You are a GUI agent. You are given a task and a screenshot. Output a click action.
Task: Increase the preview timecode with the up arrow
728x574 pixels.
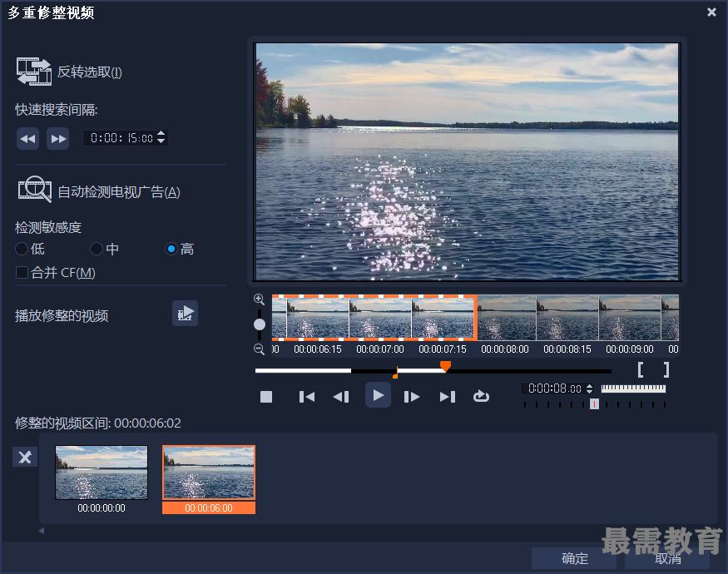pyautogui.click(x=589, y=385)
